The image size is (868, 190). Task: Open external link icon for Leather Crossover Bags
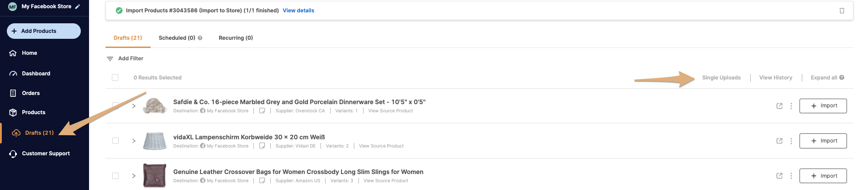779,176
